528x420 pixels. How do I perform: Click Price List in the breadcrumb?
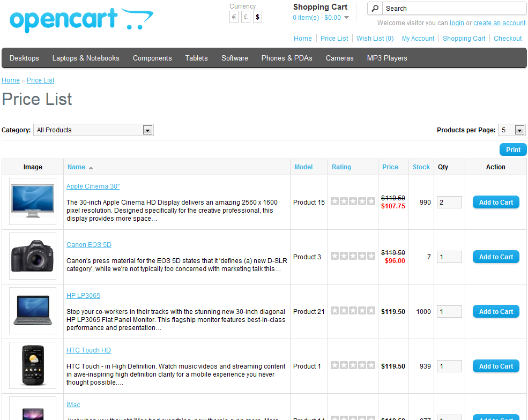(x=40, y=80)
